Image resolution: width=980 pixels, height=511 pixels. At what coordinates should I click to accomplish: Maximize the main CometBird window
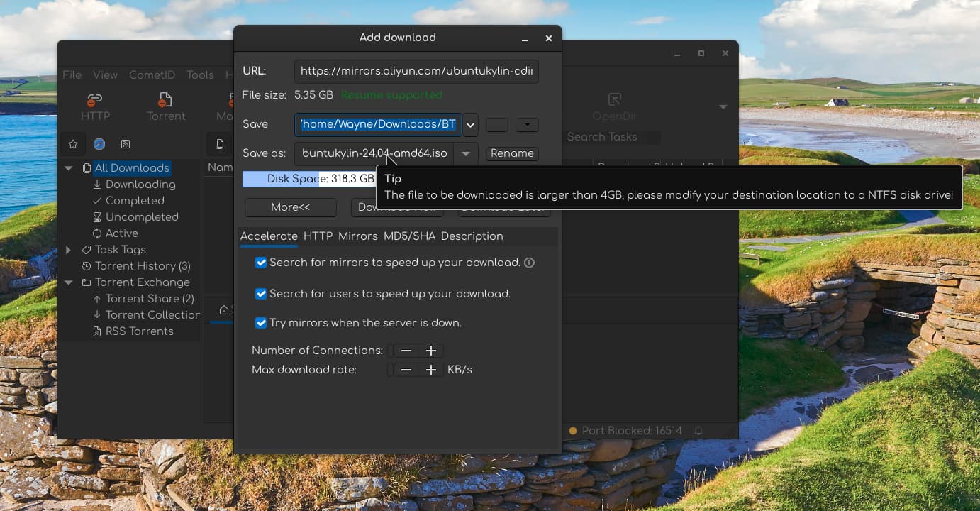click(x=701, y=53)
